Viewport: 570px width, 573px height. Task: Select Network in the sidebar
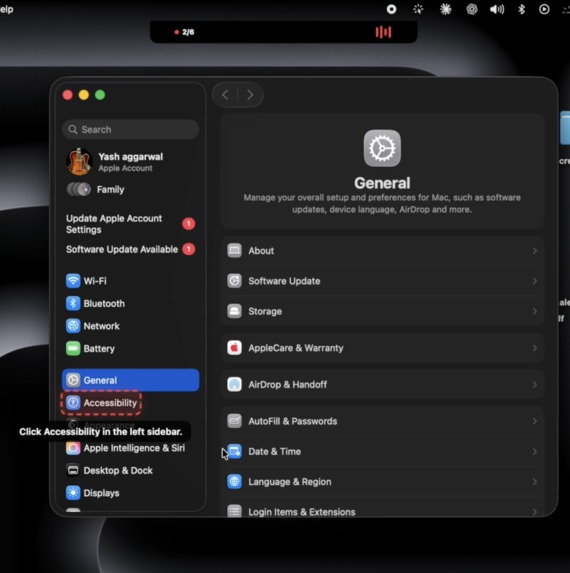coord(130,326)
